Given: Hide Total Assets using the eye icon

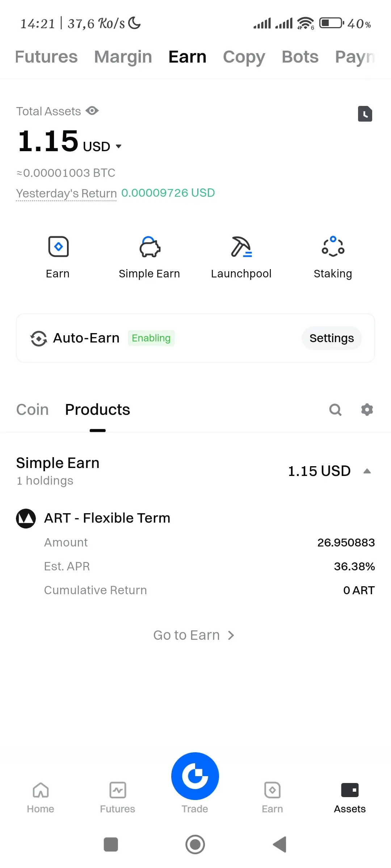Looking at the screenshot, I should click(92, 111).
